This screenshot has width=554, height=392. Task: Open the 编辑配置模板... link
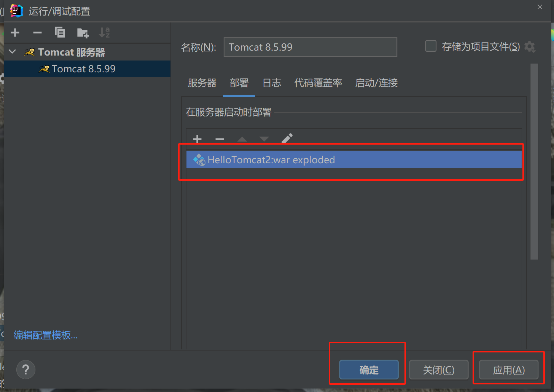(x=46, y=335)
